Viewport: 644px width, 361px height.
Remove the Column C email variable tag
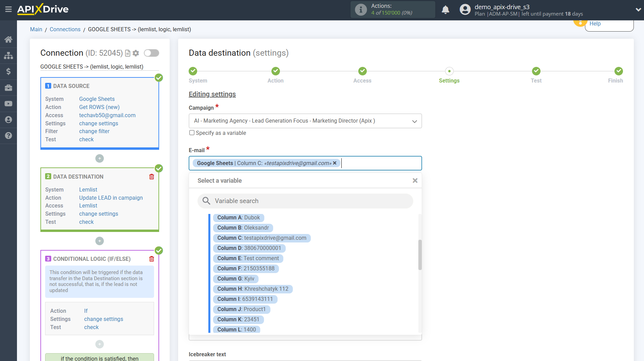pyautogui.click(x=335, y=163)
